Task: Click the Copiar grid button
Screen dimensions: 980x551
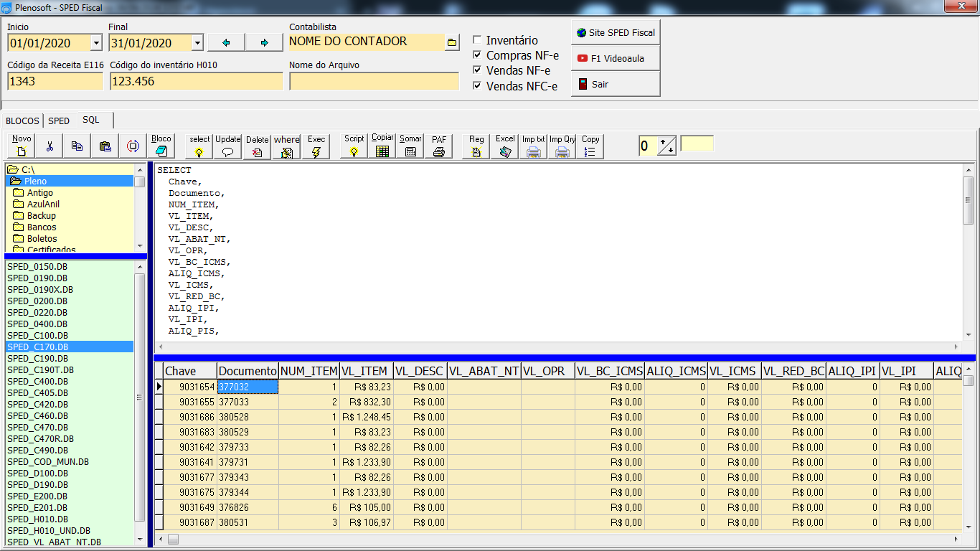Action: click(x=382, y=146)
